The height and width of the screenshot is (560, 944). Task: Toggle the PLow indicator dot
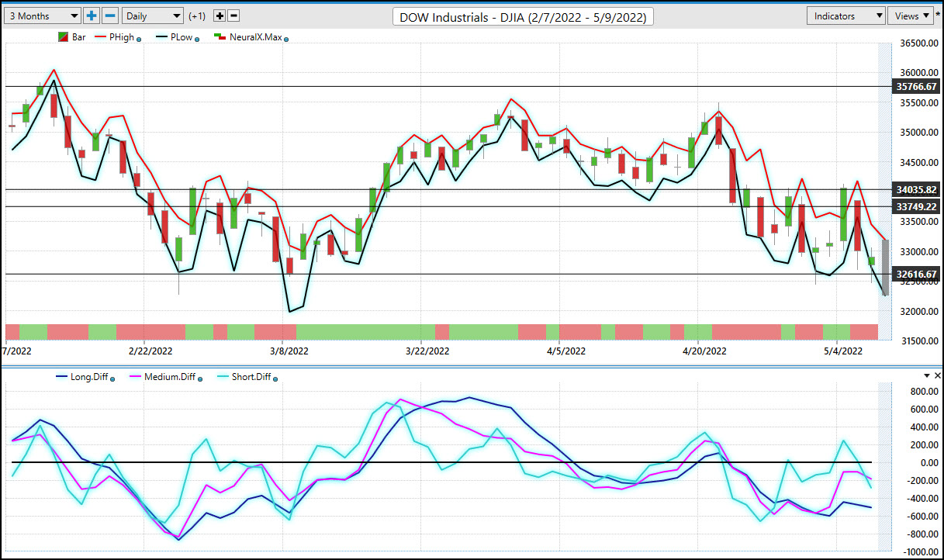point(198,39)
